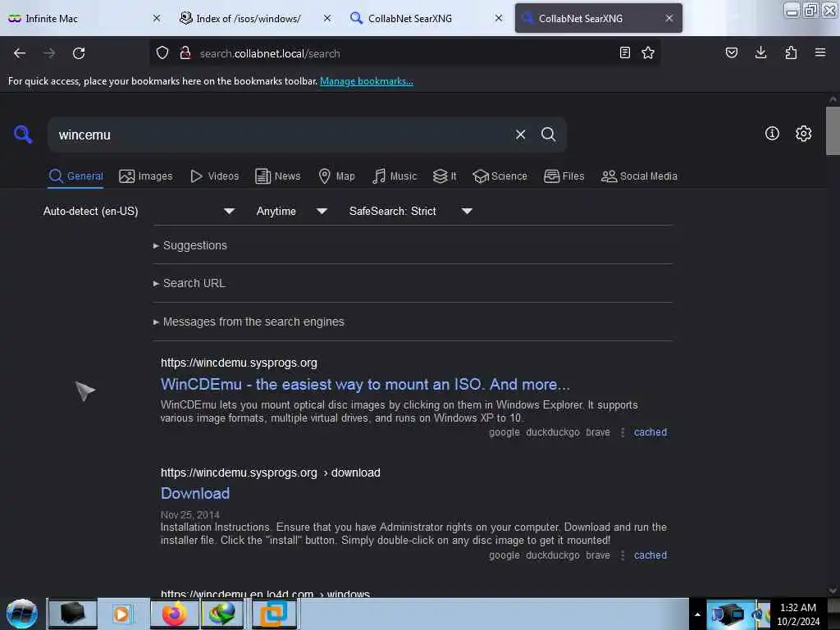Open the Anytime time range dropdown
This screenshot has width=840, height=630.
[x=292, y=211]
